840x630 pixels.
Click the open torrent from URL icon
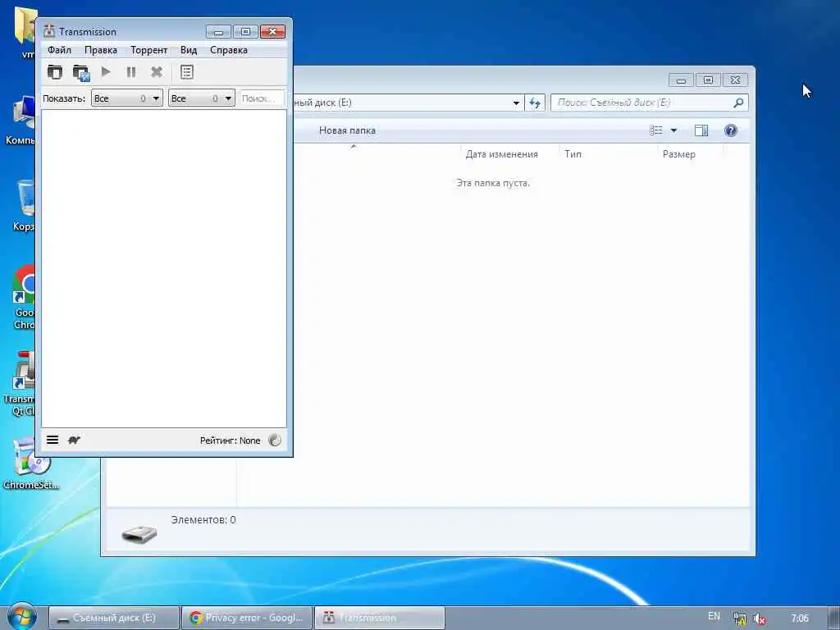point(81,72)
